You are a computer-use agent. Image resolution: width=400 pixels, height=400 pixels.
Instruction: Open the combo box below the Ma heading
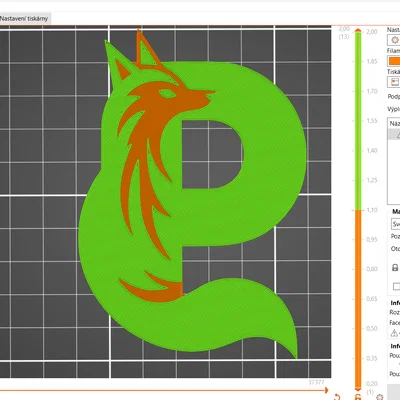pos(395,224)
